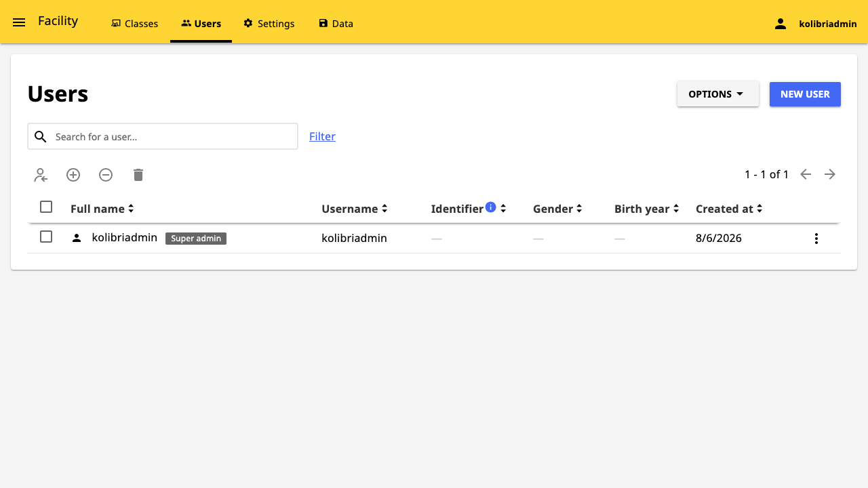Select the Users tab
Viewport: 868px width, 488px height.
click(x=201, y=24)
